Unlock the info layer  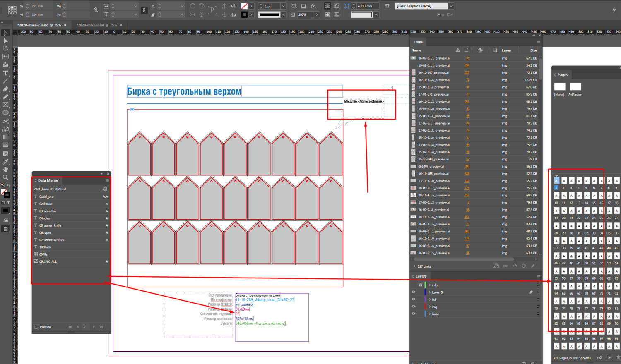pos(420,285)
